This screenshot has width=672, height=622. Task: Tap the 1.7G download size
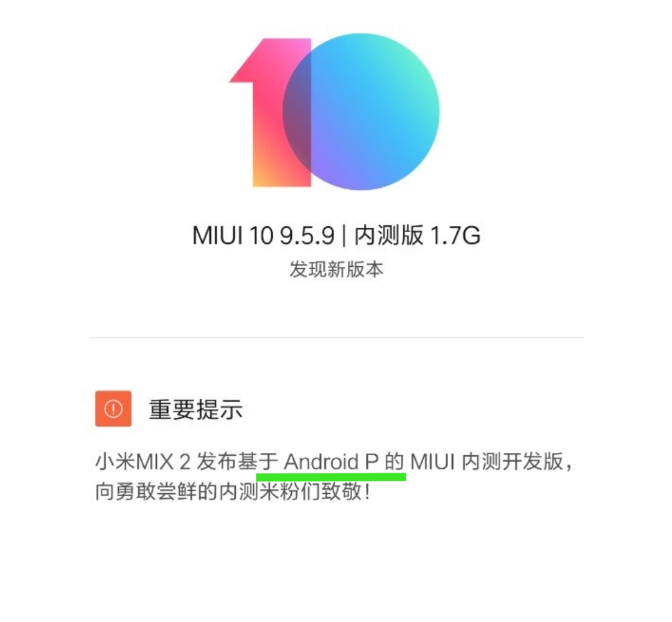coord(455,236)
